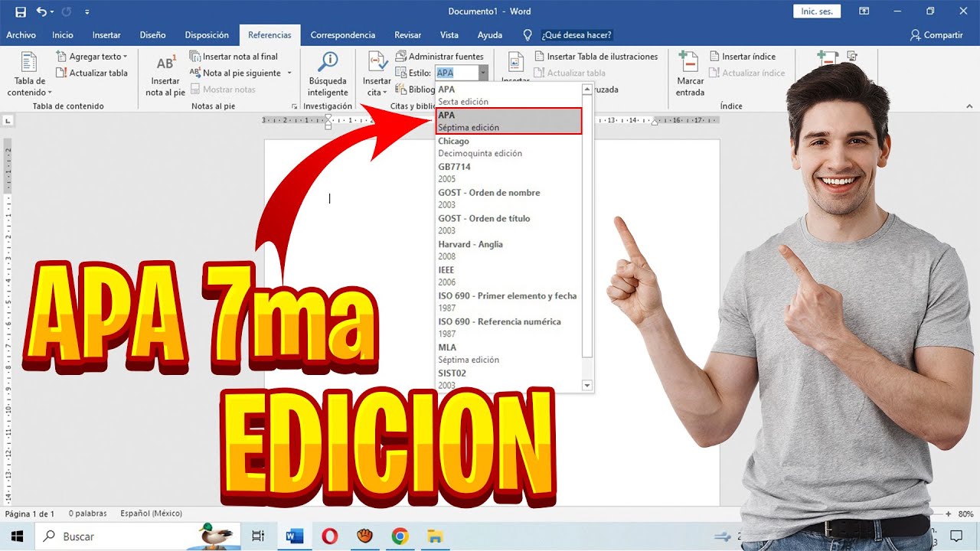This screenshot has height=551, width=980.
Task: Switch to the Inicio tab
Action: (63, 35)
